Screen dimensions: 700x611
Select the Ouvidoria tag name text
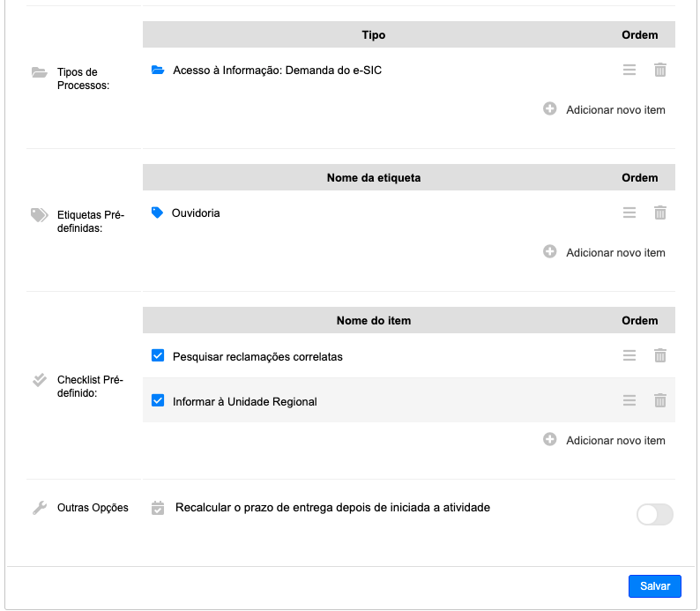point(196,213)
